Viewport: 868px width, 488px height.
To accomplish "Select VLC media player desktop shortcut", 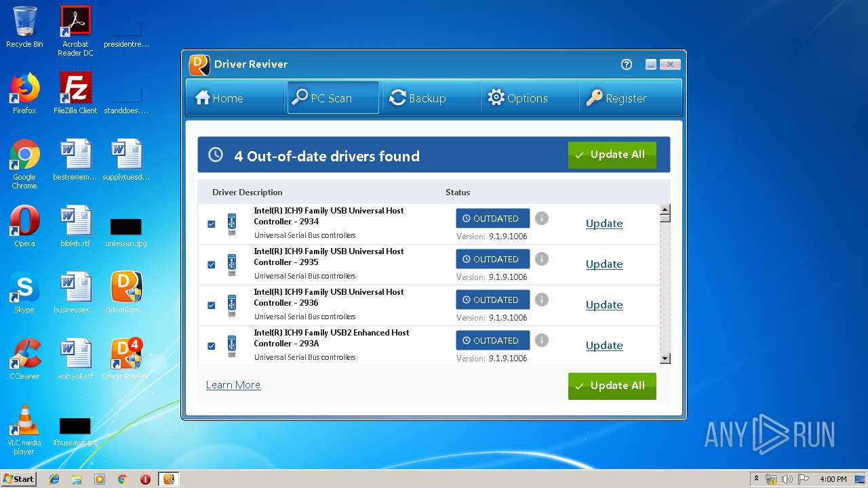I will click(24, 430).
